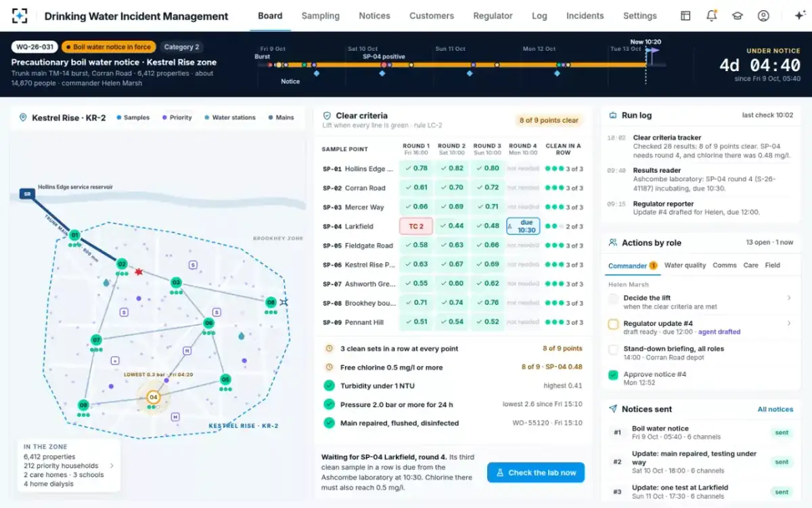
Task: Open the layout panel icon in header
Action: [x=685, y=16]
